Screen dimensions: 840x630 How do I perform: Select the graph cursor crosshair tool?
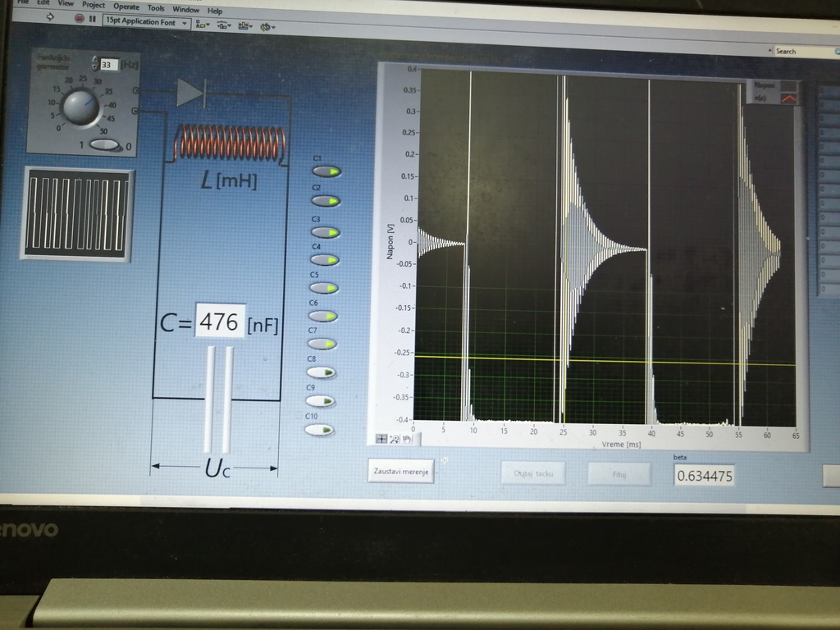(381, 439)
